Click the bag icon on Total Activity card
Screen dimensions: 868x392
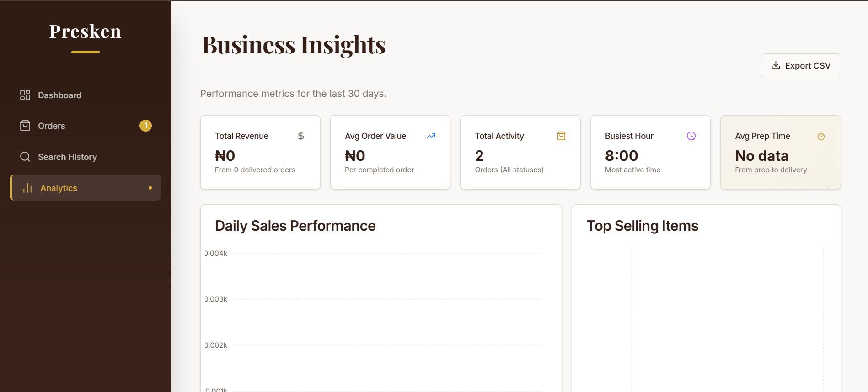coord(561,136)
